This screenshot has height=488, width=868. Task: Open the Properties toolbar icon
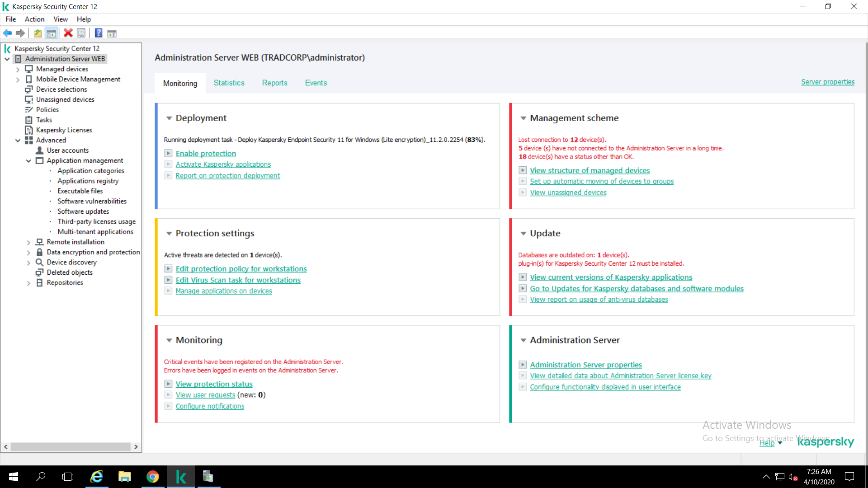(x=81, y=33)
